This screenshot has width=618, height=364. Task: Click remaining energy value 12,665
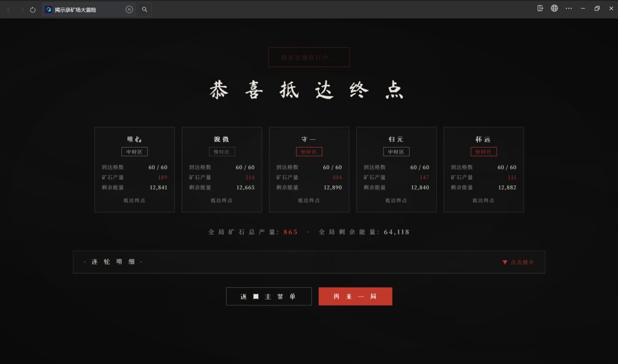point(245,188)
